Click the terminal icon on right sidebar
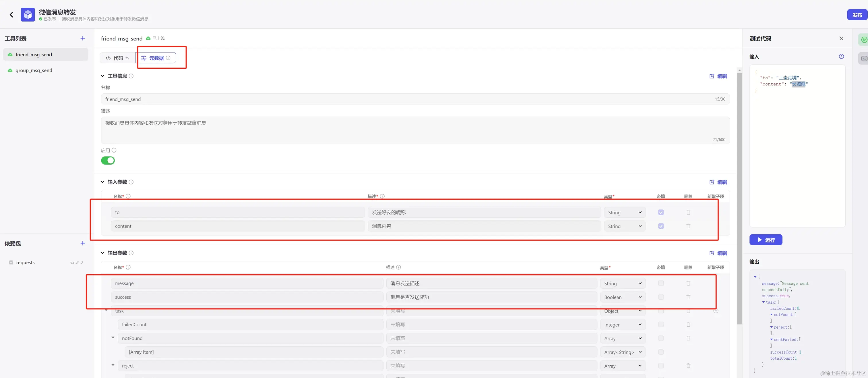 (x=864, y=59)
